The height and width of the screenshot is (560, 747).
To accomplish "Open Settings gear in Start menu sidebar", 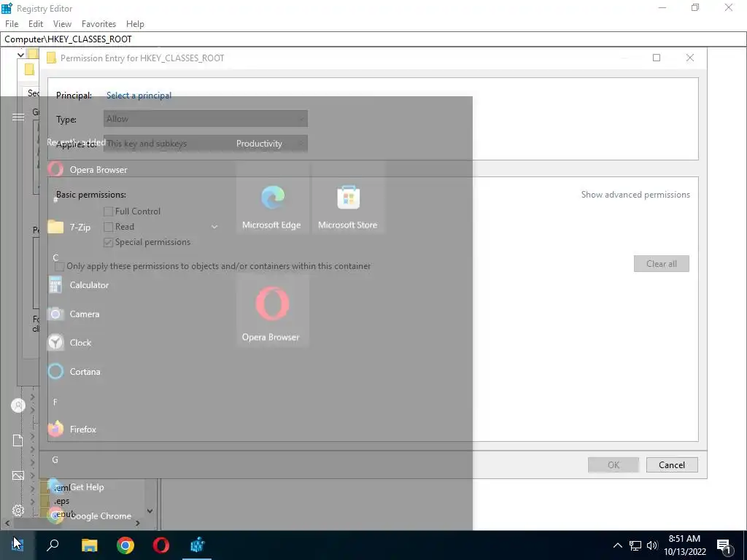I will (x=18, y=510).
